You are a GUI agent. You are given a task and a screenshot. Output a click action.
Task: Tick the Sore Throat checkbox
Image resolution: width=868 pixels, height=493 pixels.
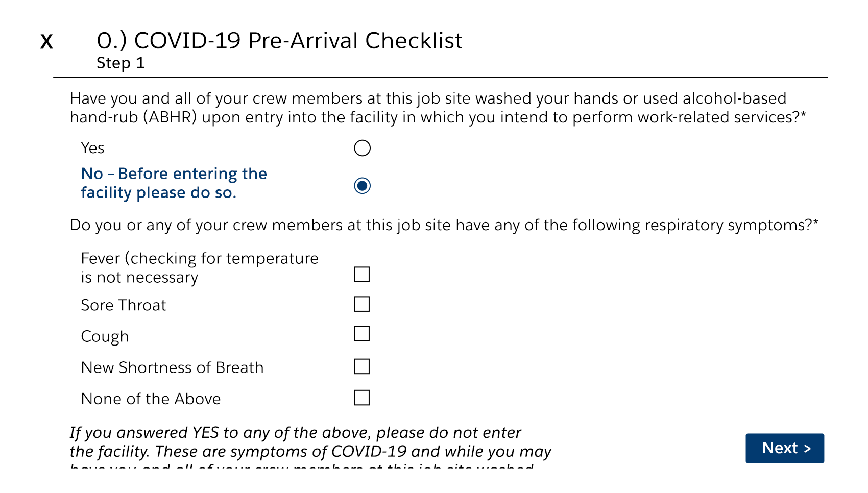[361, 304]
